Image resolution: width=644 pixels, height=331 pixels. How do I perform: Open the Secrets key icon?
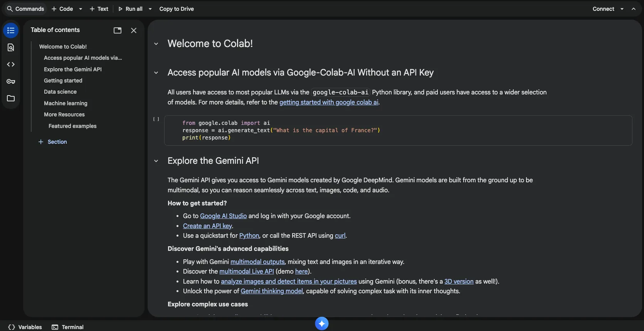[11, 81]
